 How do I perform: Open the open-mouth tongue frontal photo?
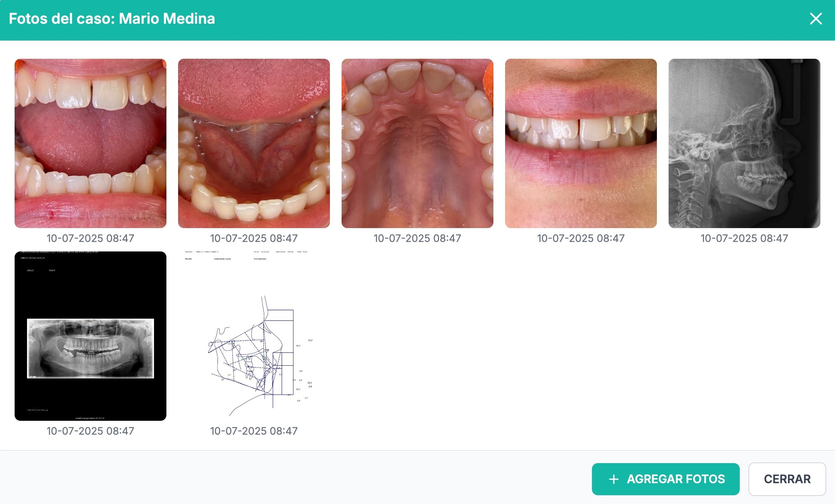click(x=91, y=143)
